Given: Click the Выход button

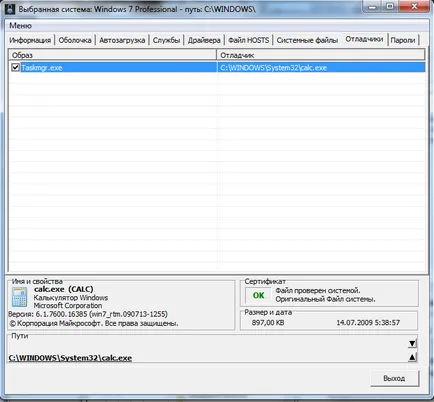Looking at the screenshot, I should pyautogui.click(x=394, y=378).
